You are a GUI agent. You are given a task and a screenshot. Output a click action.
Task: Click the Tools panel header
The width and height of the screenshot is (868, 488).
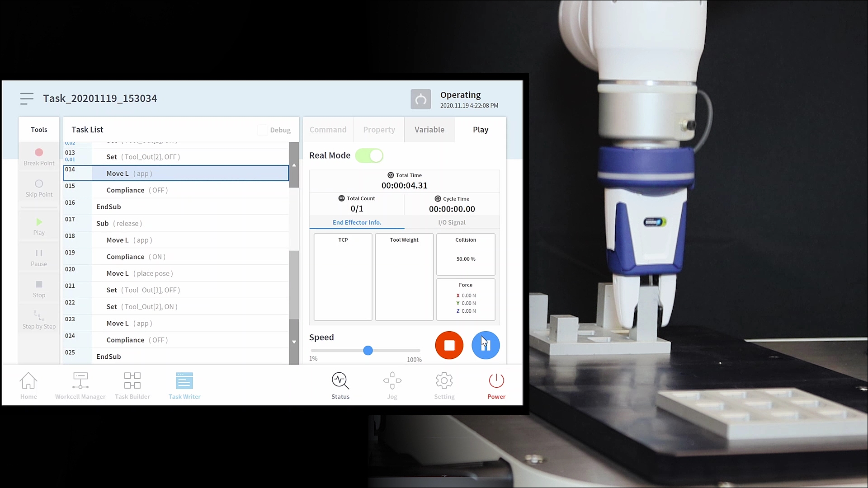pyautogui.click(x=39, y=130)
